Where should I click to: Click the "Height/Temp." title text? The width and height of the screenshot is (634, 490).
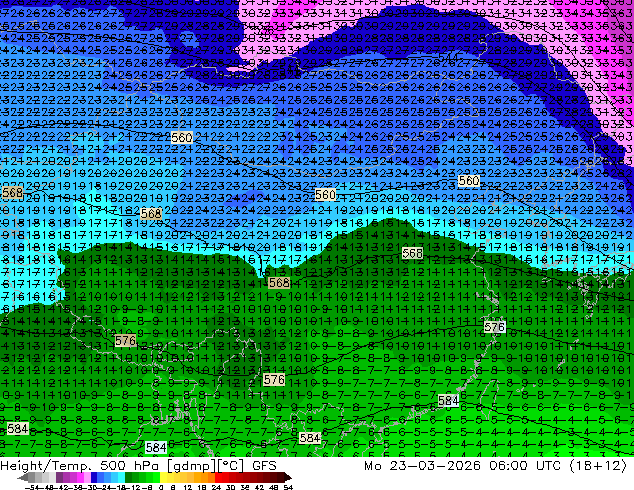47,466
